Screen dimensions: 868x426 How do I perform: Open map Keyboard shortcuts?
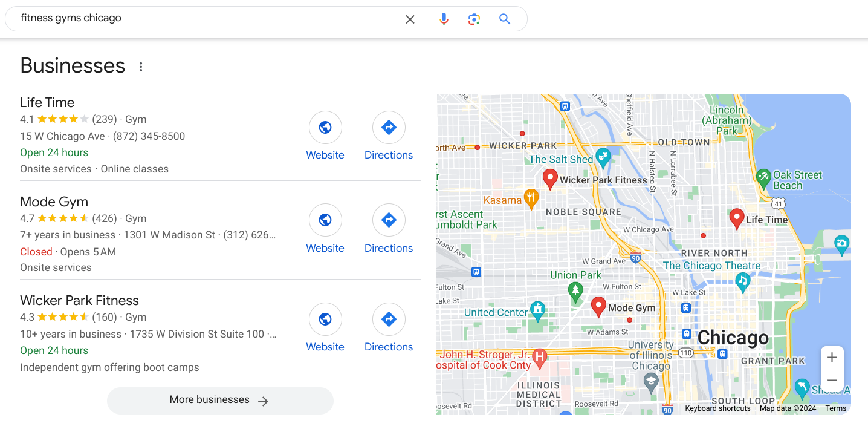(x=717, y=408)
